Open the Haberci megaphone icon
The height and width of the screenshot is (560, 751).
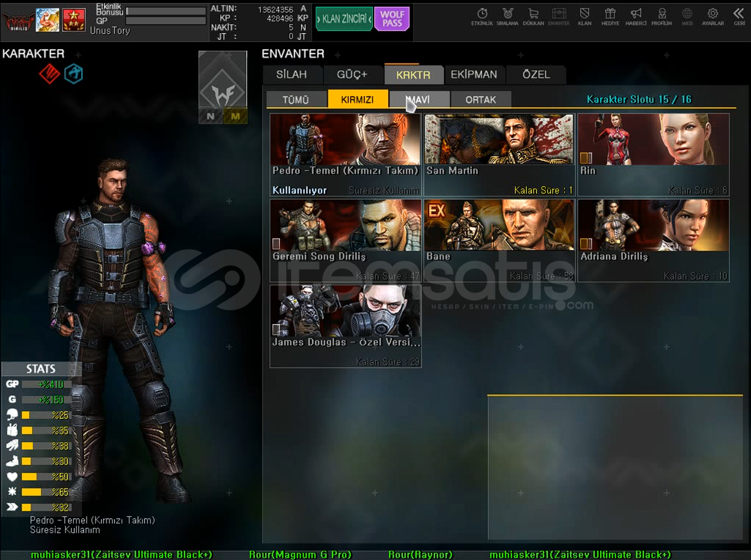tap(636, 16)
